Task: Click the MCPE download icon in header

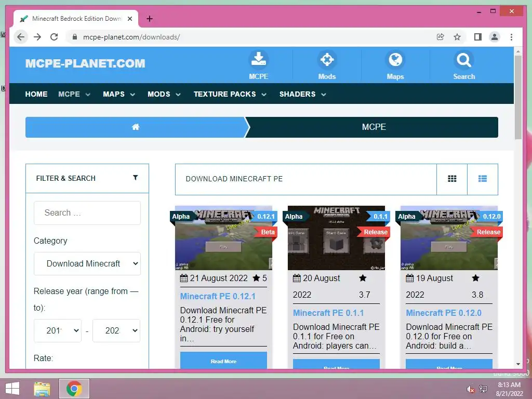Action: [x=259, y=59]
